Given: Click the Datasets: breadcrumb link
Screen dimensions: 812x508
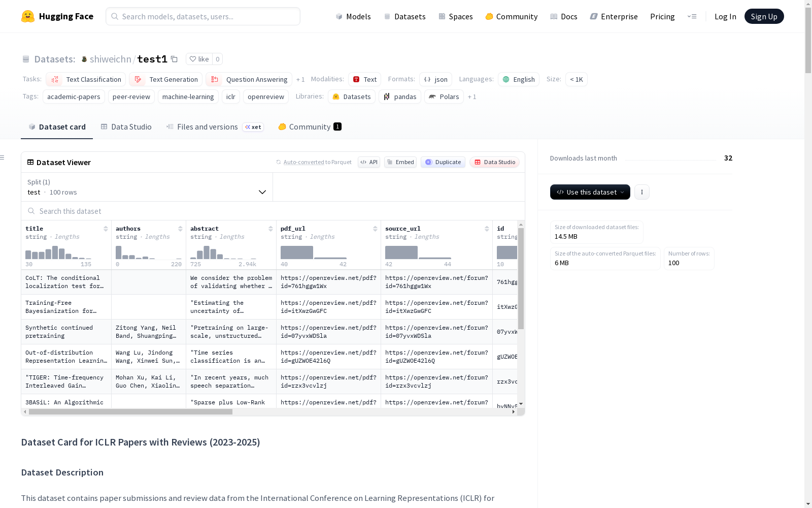Looking at the screenshot, I should (55, 59).
